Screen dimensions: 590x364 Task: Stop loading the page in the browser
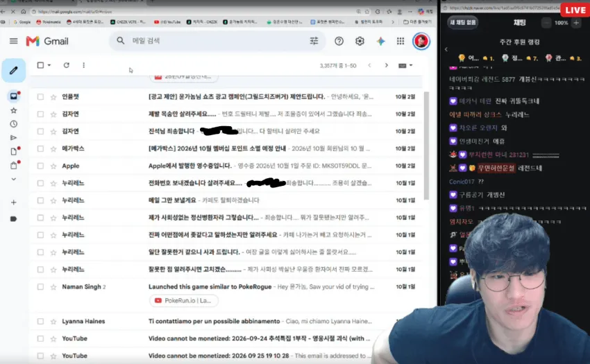(x=12, y=12)
